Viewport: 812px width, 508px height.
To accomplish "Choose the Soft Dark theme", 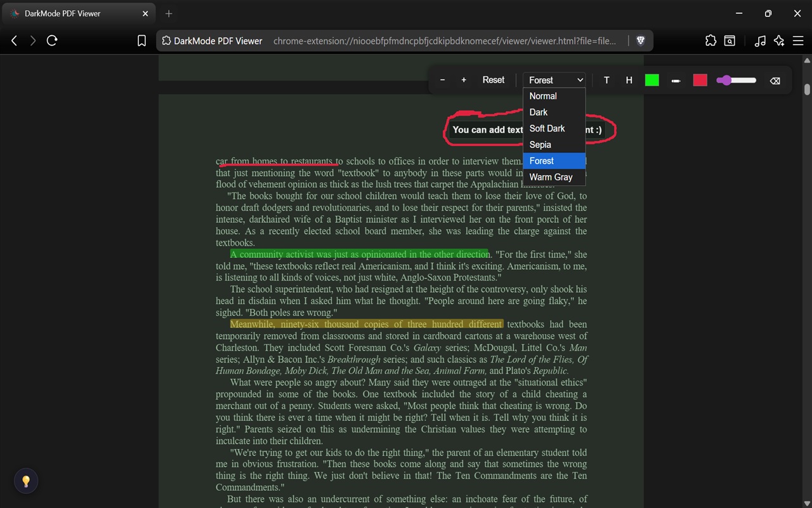I will click(x=554, y=128).
